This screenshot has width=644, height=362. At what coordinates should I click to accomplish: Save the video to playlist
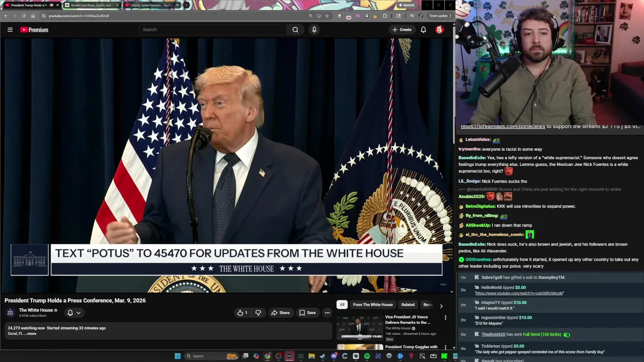coord(307,313)
